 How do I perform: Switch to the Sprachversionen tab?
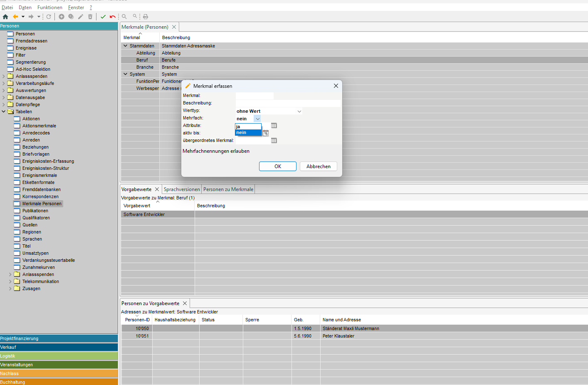coord(182,189)
